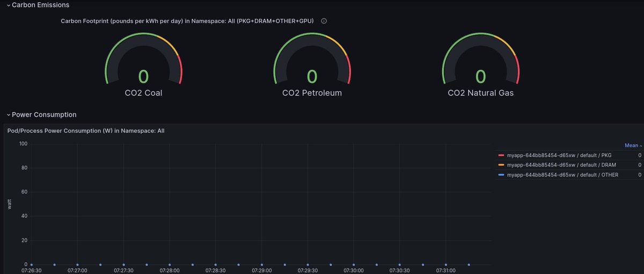Open the Carbon Footprint panel info icon
The image size is (644, 274).
(324, 21)
